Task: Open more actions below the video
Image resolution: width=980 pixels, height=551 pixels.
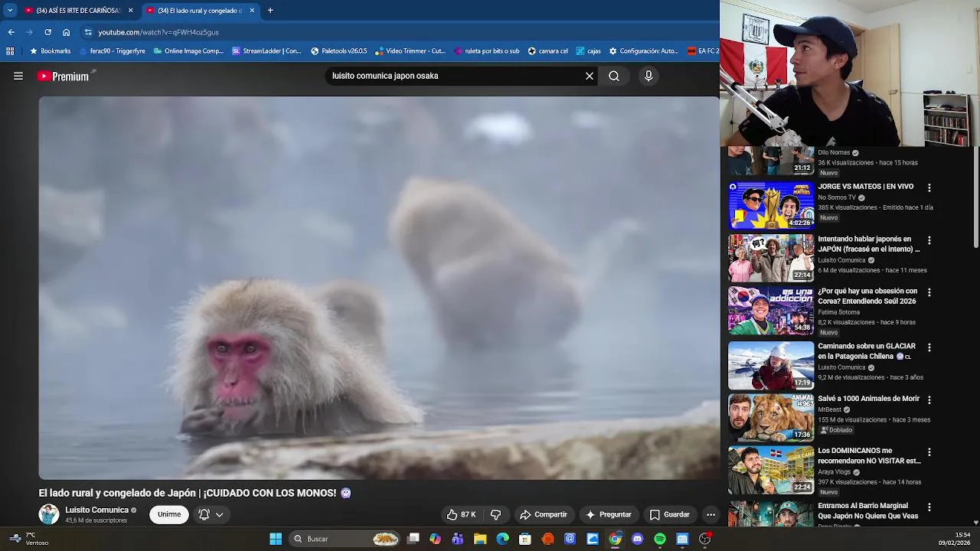Action: pos(710,514)
